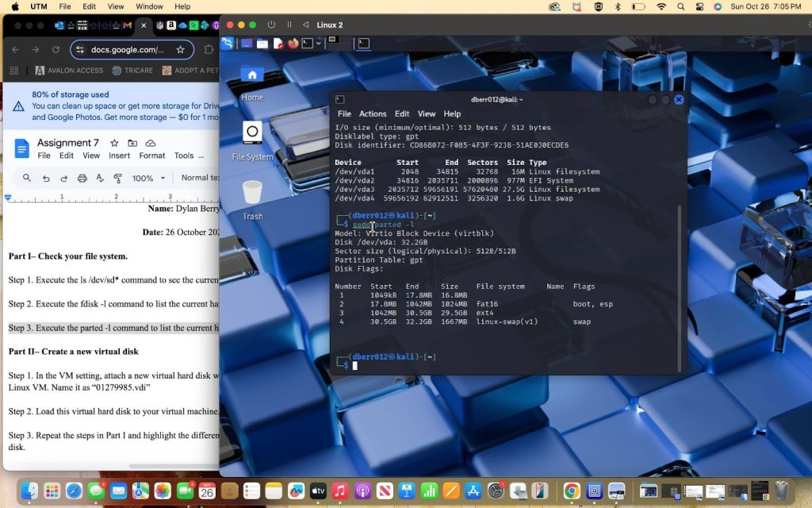The width and height of the screenshot is (812, 508).
Task: Click the print icon in Google Docs
Action: pos(82,179)
